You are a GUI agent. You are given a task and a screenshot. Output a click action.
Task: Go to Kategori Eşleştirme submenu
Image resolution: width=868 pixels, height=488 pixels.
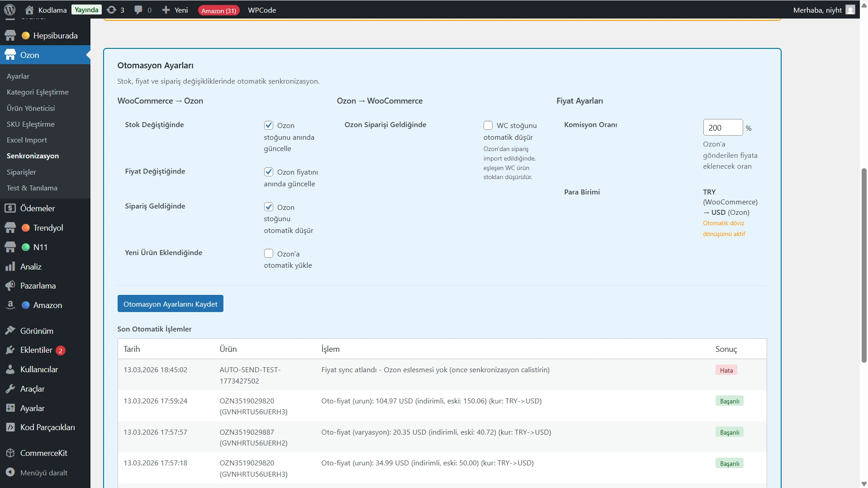coord(38,92)
